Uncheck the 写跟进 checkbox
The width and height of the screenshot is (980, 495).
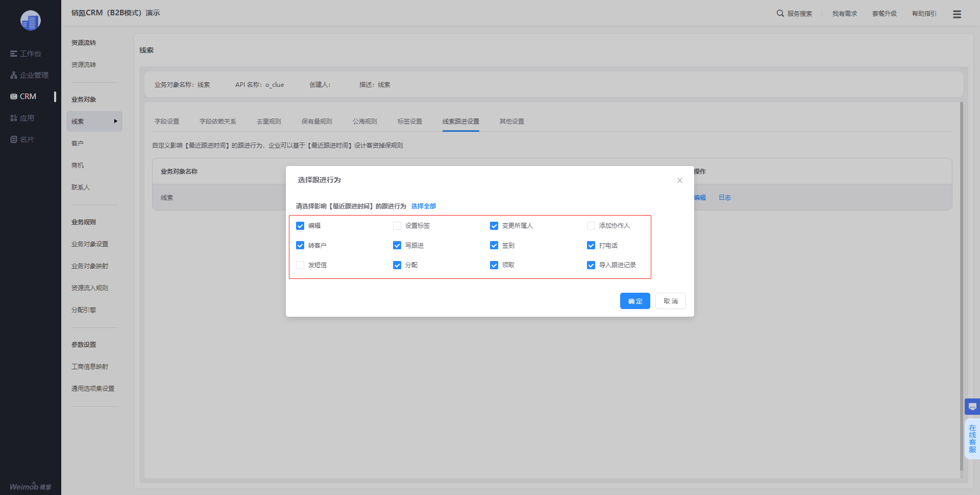tap(397, 245)
